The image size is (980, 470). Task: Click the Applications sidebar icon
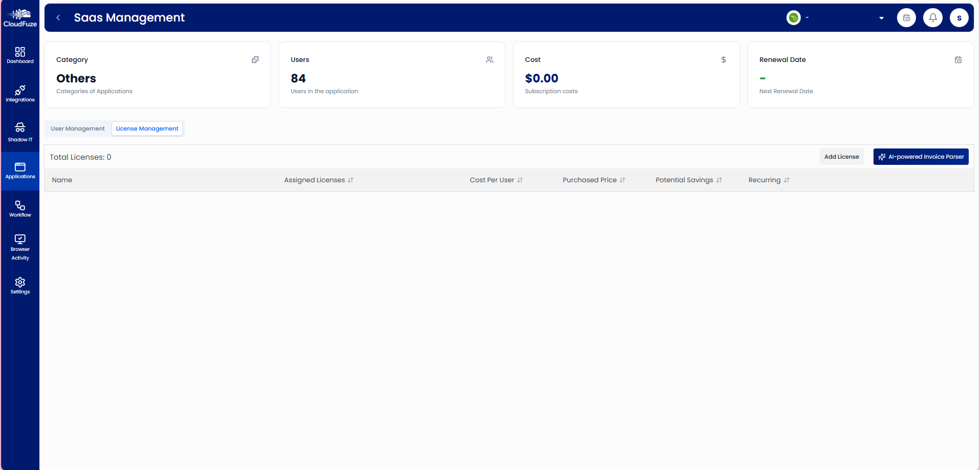(20, 170)
